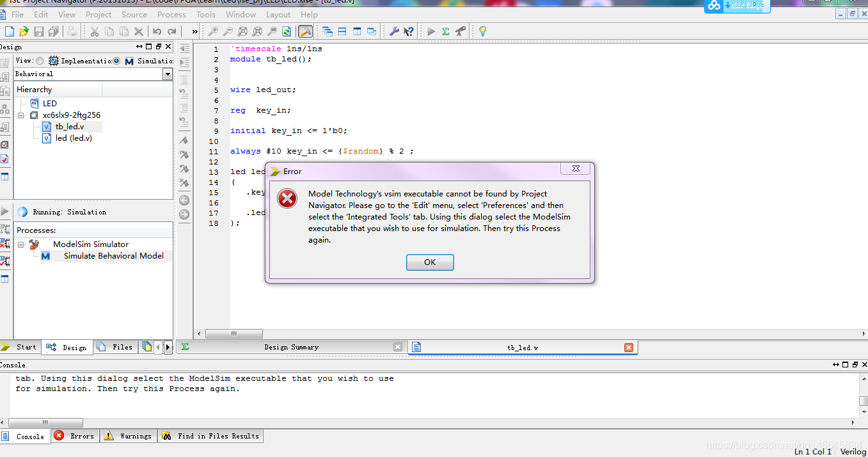Screen dimensions: 868x457
Task: Click the wrench settings toolbar icon
Action: [394, 31]
